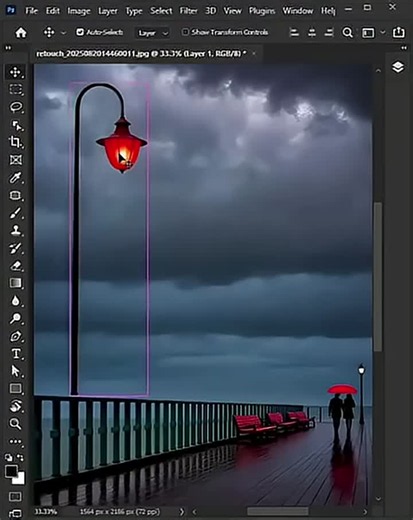The image size is (413, 520).
Task: Expand the workspace dropdown arrow
Action: (x=383, y=32)
